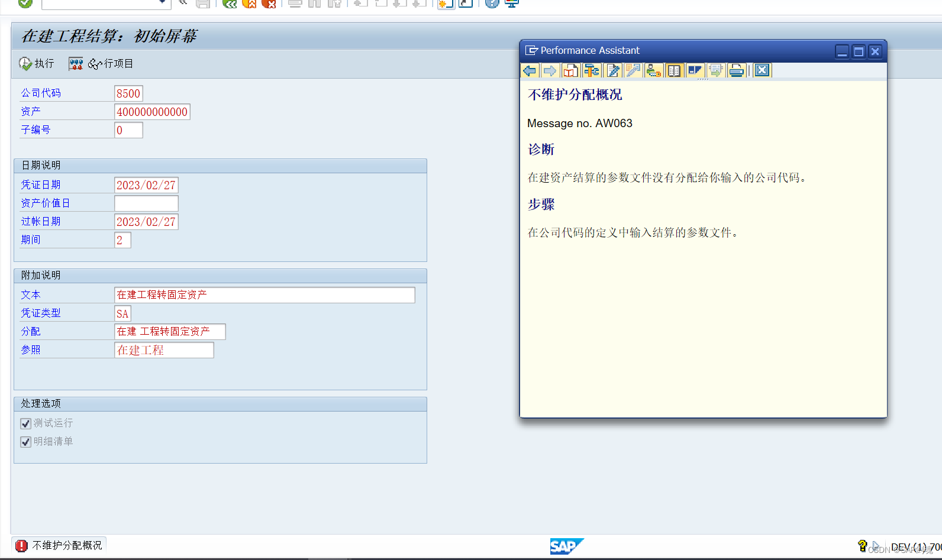Click the user with key icon

pos(653,71)
